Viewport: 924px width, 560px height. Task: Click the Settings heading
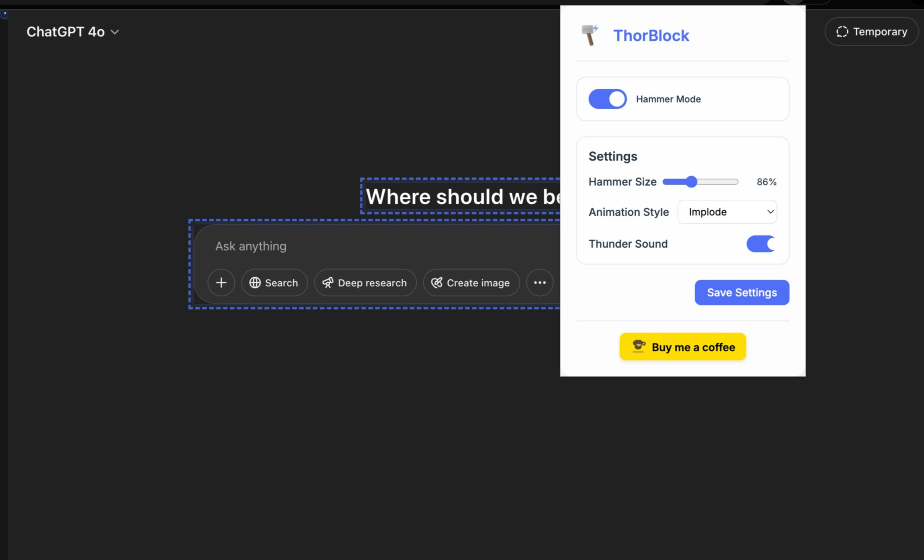click(x=613, y=156)
